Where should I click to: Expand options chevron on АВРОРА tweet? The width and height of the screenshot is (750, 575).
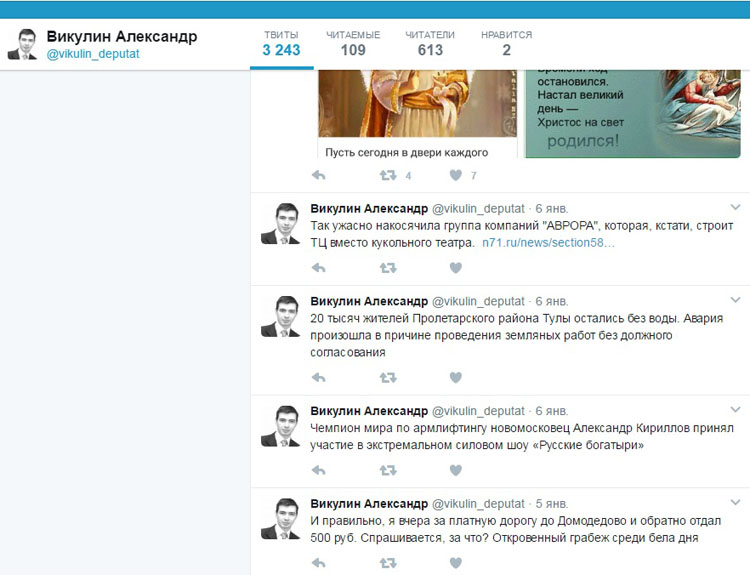pos(735,207)
